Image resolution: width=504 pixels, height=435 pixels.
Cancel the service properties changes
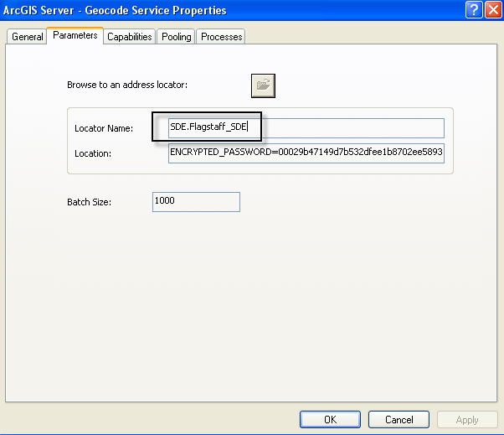point(399,419)
